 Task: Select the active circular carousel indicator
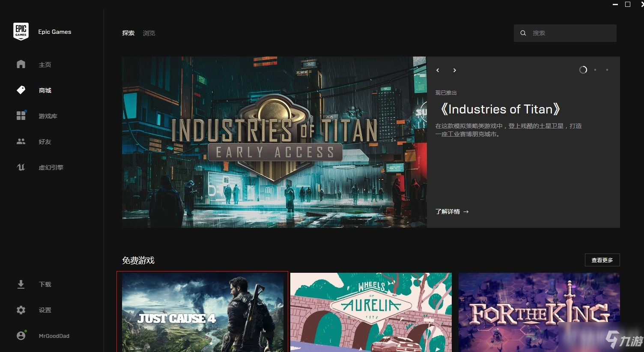pos(583,70)
